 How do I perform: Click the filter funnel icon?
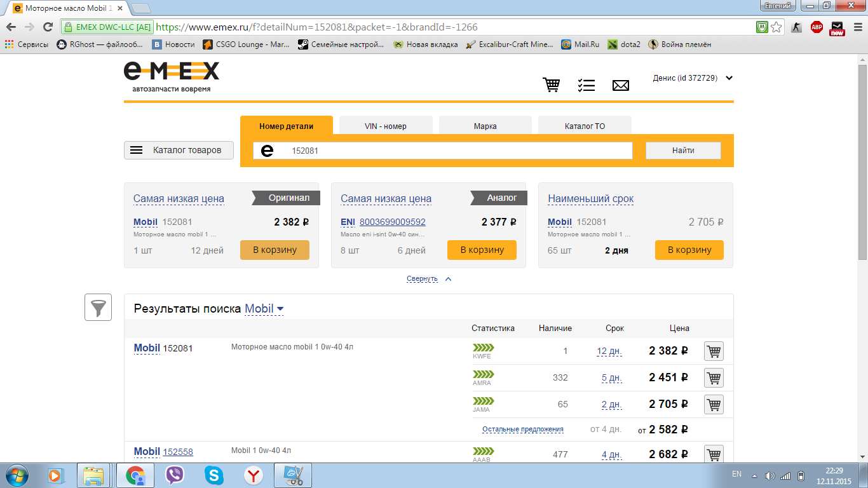point(98,308)
